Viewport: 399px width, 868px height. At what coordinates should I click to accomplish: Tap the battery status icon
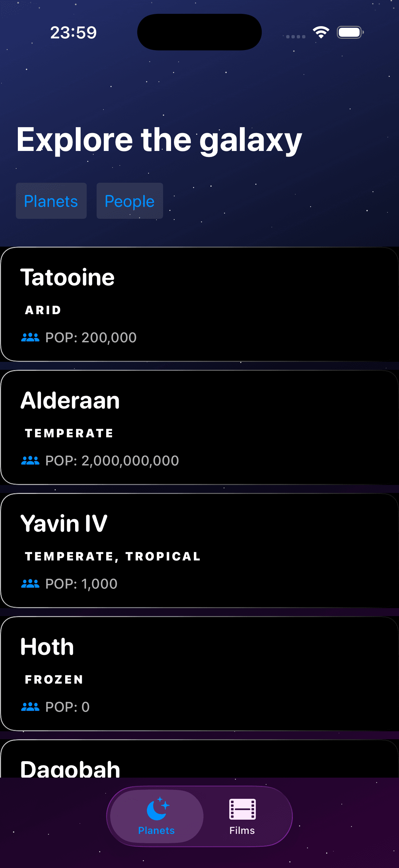(x=350, y=32)
